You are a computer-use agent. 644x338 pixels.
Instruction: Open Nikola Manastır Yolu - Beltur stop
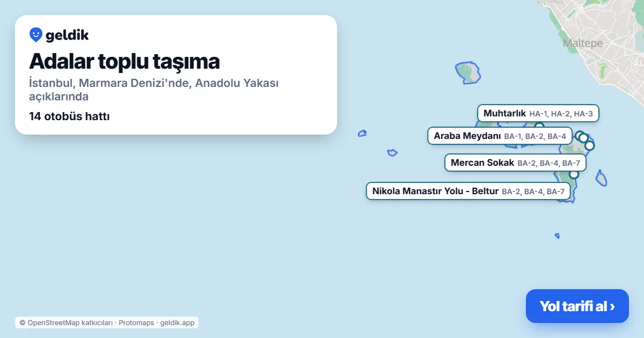(468, 191)
